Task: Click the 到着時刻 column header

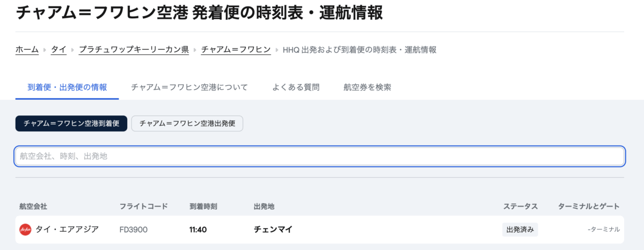Action: [x=203, y=206]
